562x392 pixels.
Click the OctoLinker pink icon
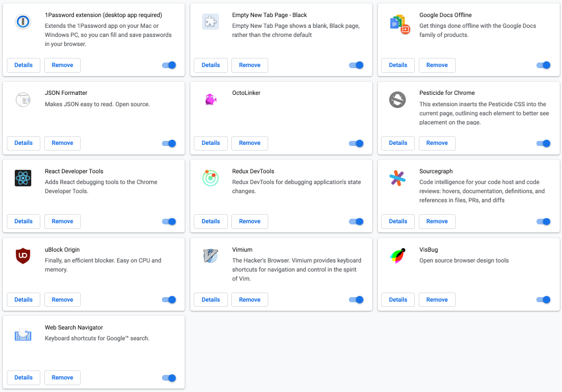[x=210, y=100]
